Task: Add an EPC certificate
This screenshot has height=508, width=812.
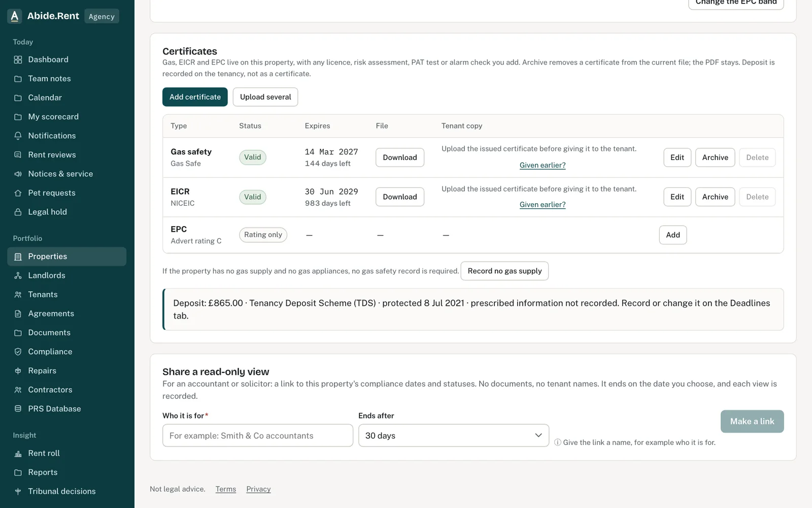Action: pos(673,235)
